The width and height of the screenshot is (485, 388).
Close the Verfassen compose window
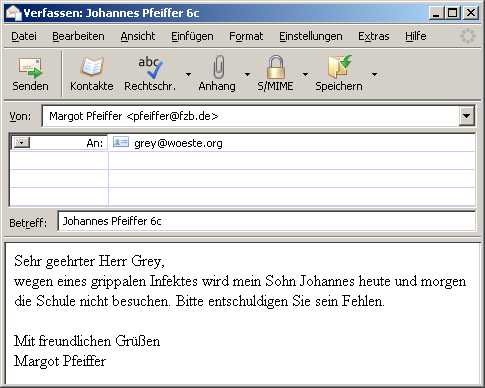coord(471,13)
